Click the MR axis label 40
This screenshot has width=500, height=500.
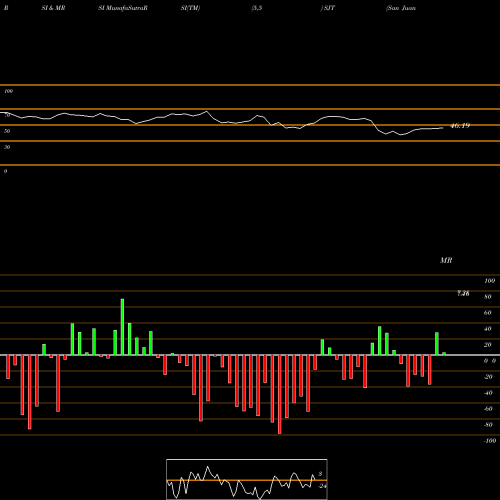point(488,329)
